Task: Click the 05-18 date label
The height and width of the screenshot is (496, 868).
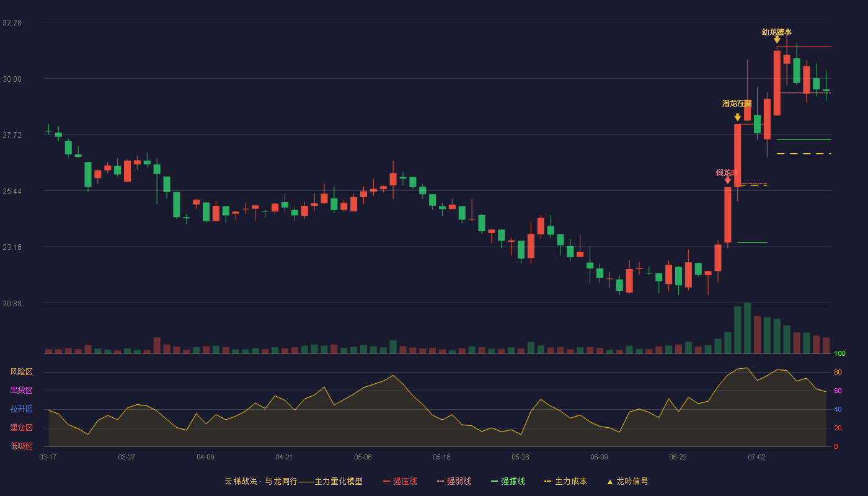Action: click(441, 457)
